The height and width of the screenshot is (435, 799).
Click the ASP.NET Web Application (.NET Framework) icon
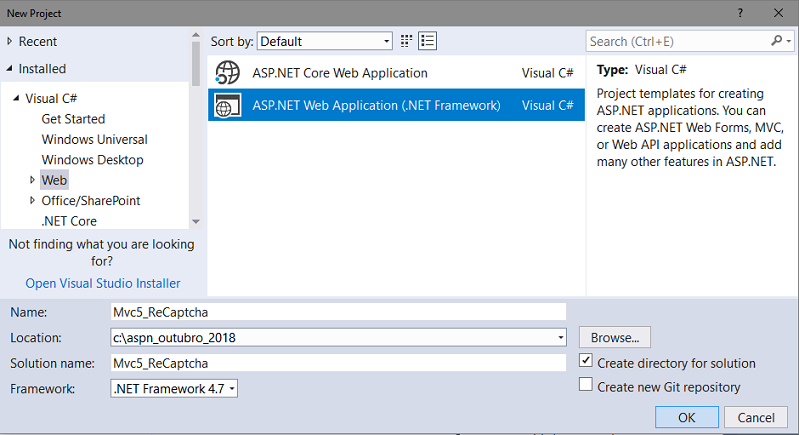click(227, 105)
